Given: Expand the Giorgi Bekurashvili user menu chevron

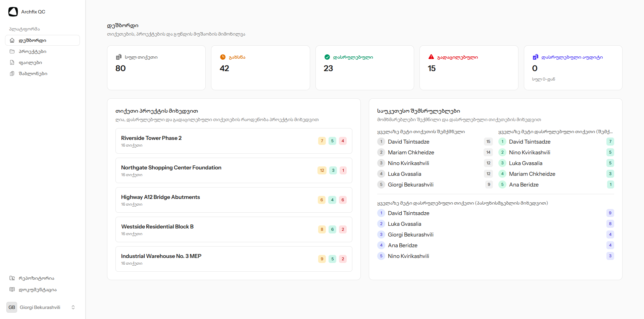Looking at the screenshot, I should click(x=73, y=307).
